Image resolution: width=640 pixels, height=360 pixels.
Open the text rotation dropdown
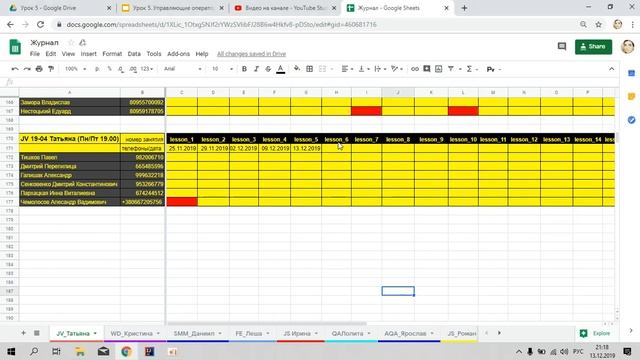(397, 69)
